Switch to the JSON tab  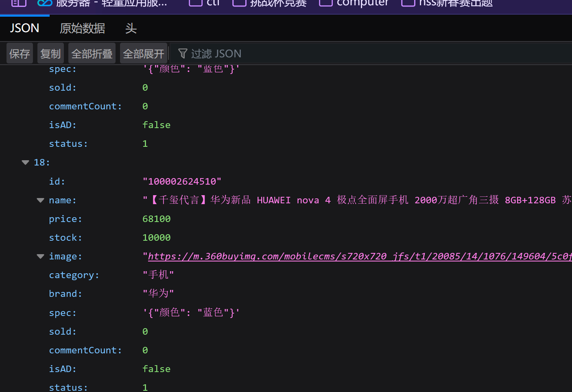pyautogui.click(x=24, y=28)
